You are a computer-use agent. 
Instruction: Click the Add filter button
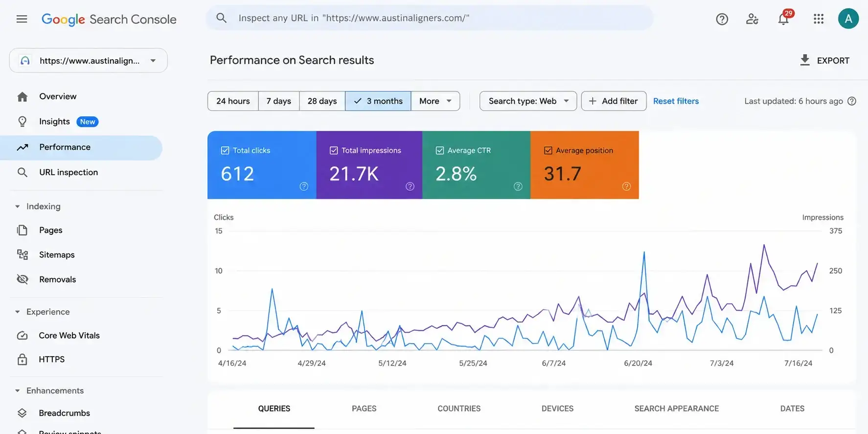click(614, 101)
